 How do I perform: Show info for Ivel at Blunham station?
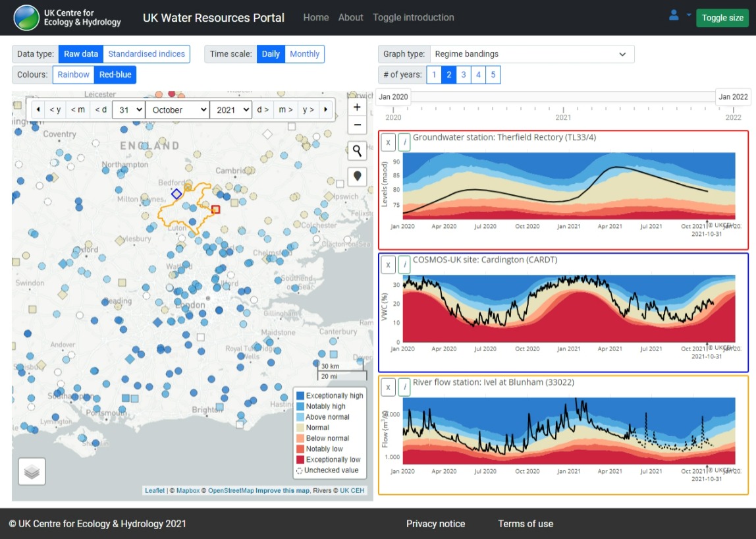tap(404, 387)
